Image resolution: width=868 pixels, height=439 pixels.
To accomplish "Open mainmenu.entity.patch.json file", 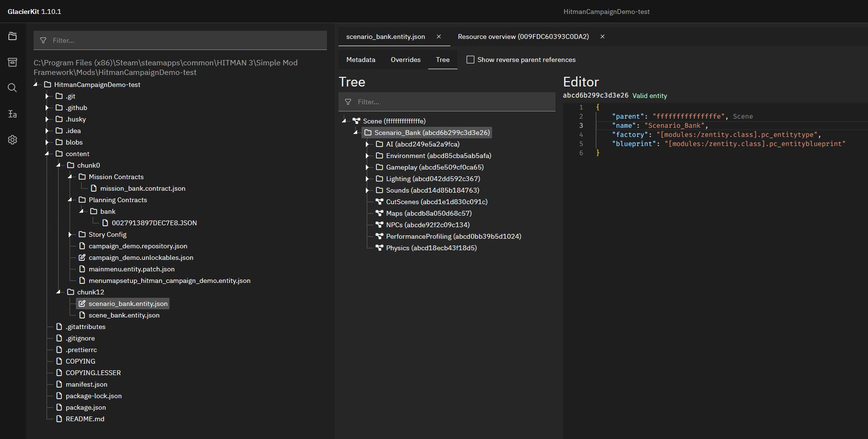I will (x=132, y=269).
